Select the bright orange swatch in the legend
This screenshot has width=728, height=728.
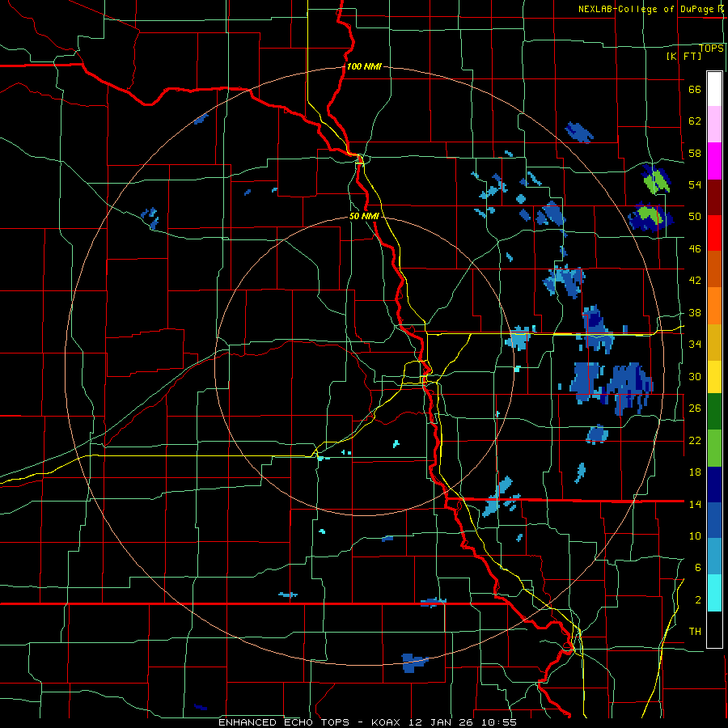714,306
